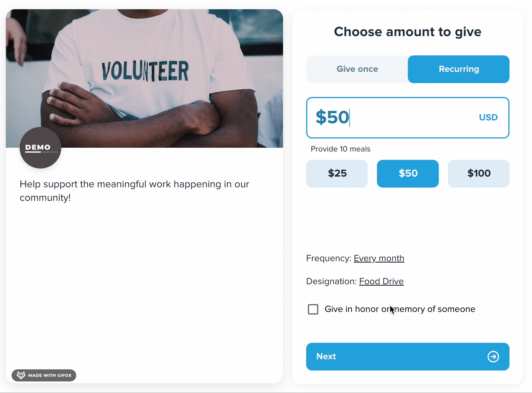Click the Next button

[408, 356]
